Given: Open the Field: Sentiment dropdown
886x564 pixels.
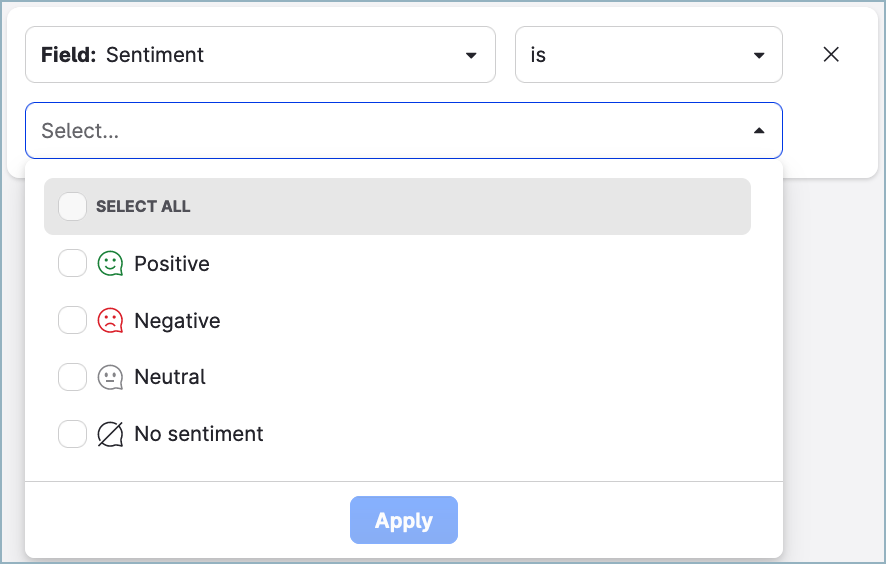Looking at the screenshot, I should click(x=260, y=55).
